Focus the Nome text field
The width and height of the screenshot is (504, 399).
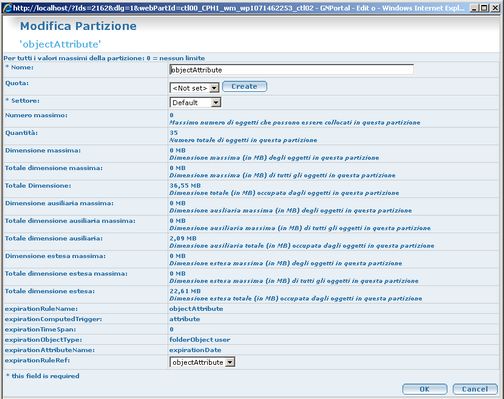[291, 70]
